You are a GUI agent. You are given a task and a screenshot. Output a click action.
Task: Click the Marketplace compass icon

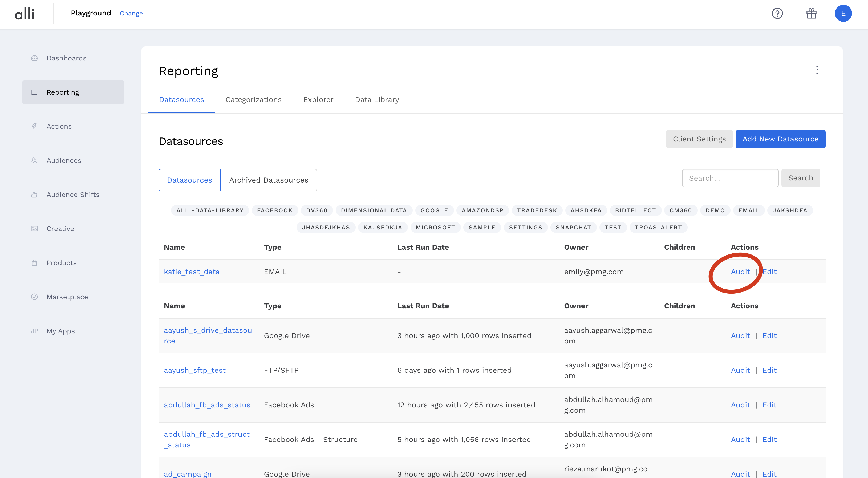[x=34, y=297]
